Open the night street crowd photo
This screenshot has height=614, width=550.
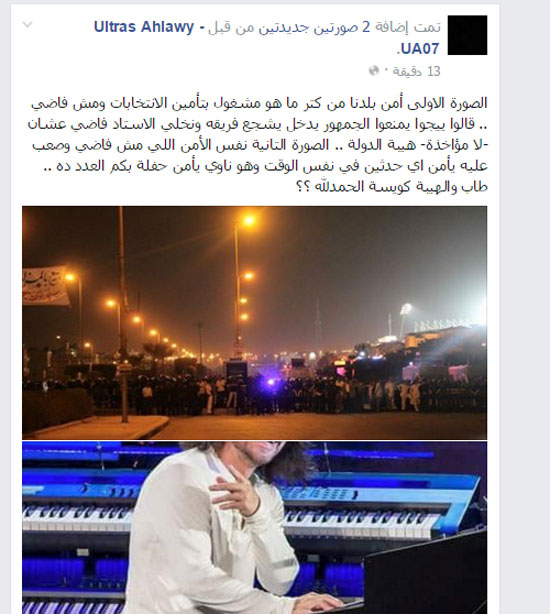pos(254,323)
